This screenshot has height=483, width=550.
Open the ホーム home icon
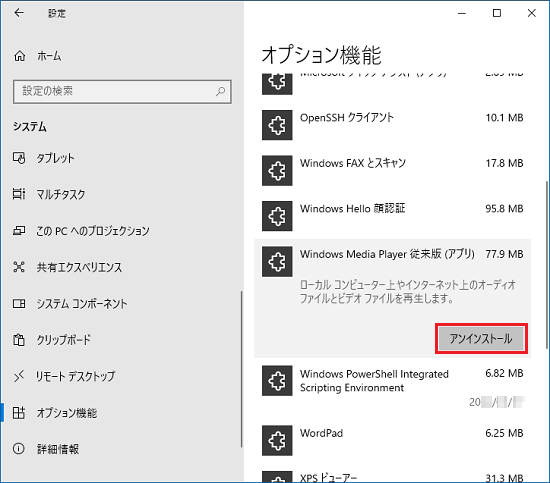19,56
